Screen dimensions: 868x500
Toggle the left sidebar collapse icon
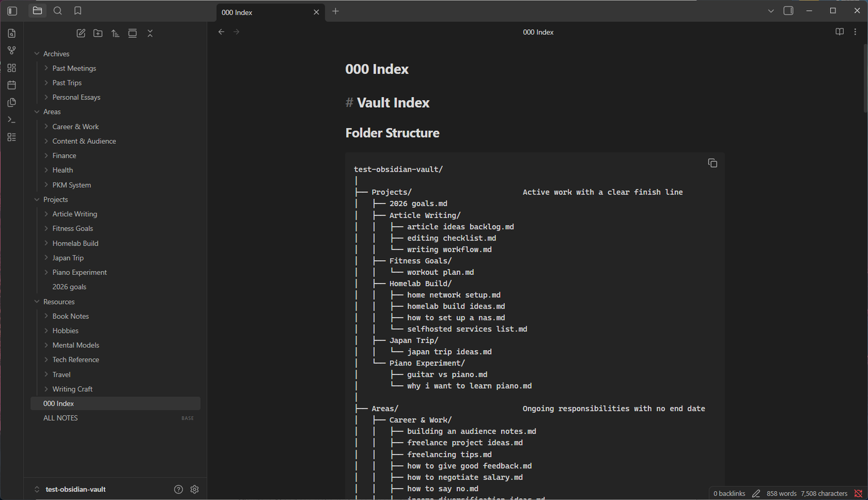12,11
